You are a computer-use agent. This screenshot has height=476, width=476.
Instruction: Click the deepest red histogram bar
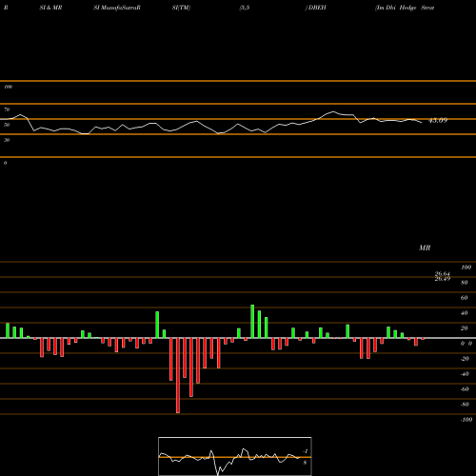pyautogui.click(x=178, y=375)
